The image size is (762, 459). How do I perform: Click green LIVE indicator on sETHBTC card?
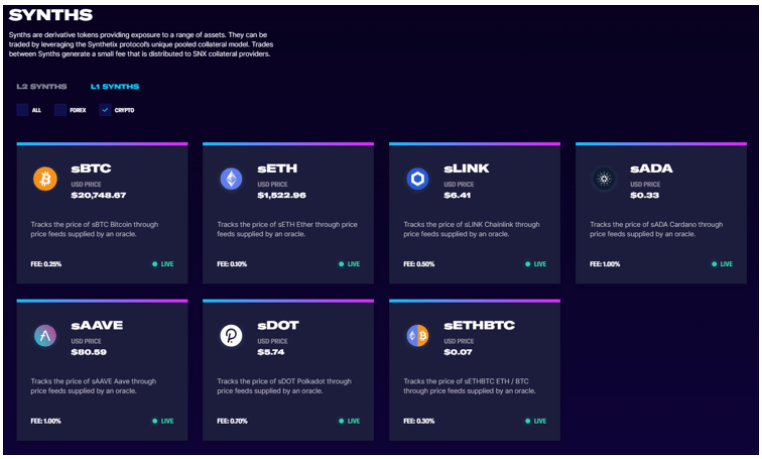click(536, 421)
